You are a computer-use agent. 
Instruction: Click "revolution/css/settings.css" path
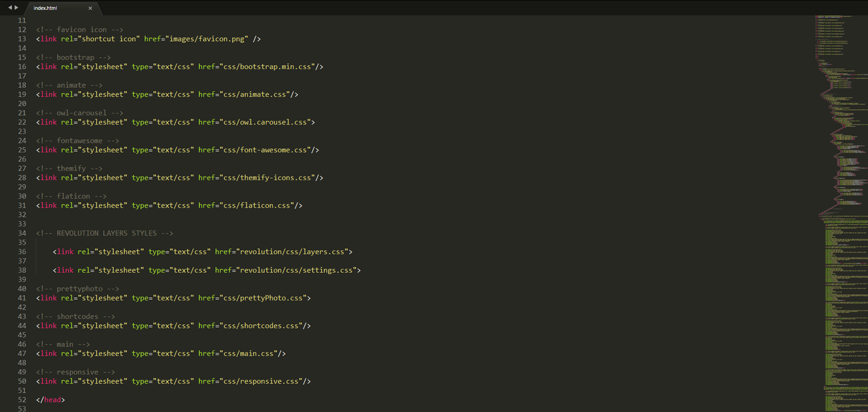[x=296, y=270]
